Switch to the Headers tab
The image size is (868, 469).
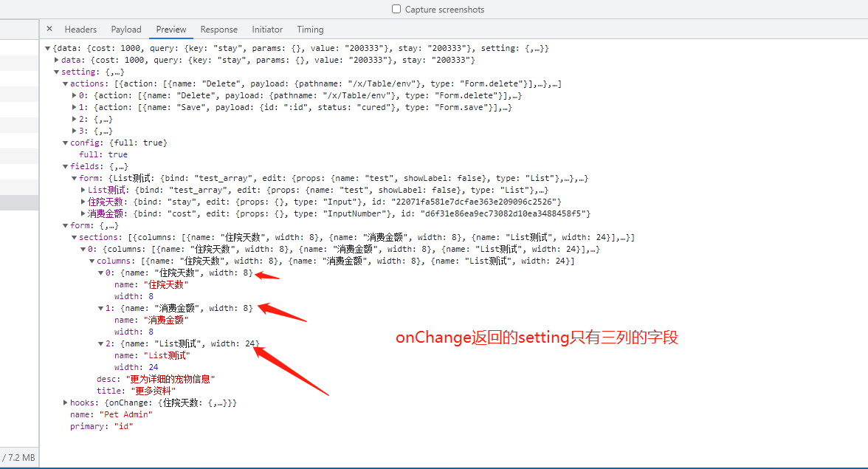pos(80,29)
